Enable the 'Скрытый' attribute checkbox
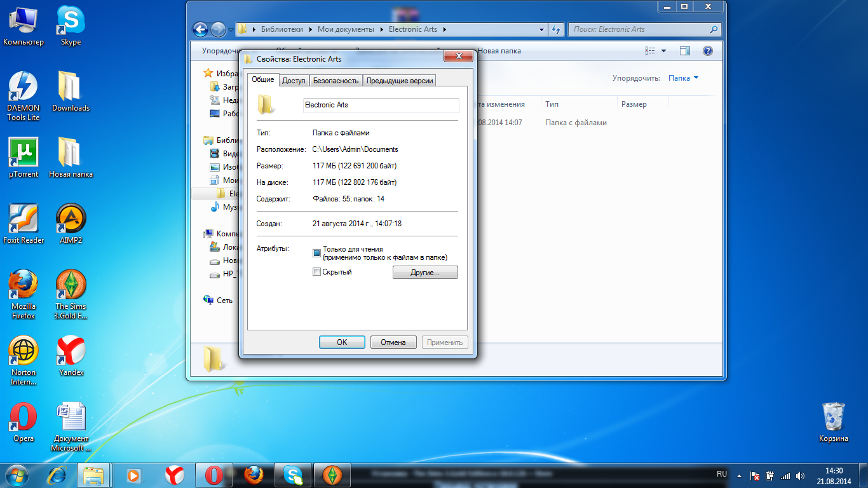868x488 pixels. click(x=317, y=272)
